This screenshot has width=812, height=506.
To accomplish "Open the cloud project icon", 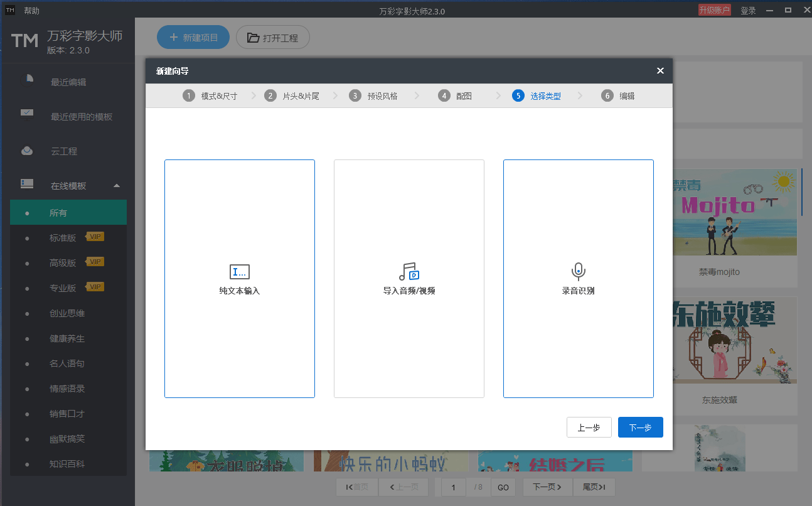I will pyautogui.click(x=27, y=151).
